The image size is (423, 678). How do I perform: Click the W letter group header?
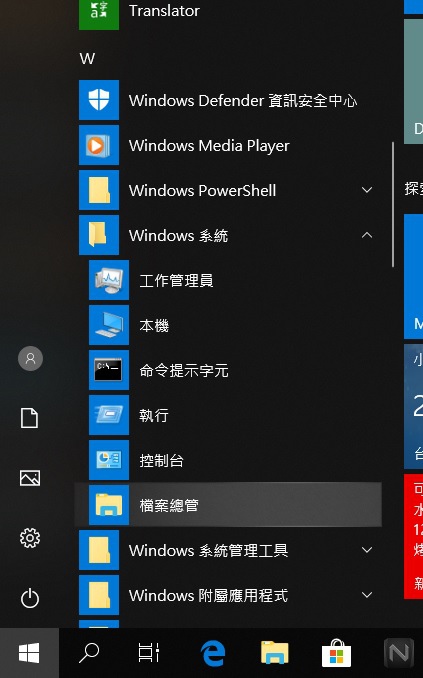point(87,58)
